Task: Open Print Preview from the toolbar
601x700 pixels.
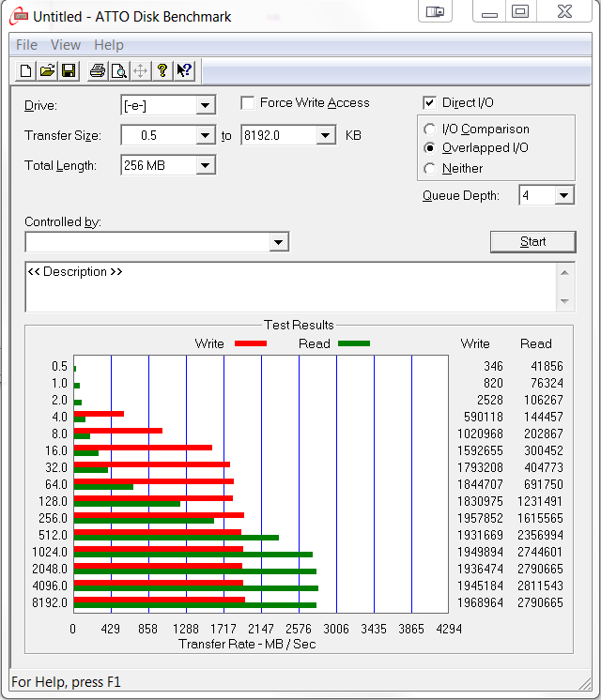Action: click(119, 70)
